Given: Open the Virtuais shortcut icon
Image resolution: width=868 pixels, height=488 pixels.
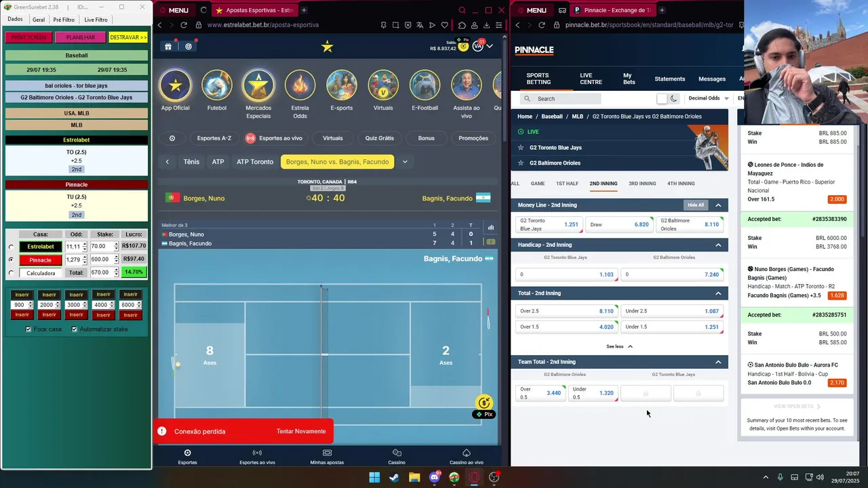Looking at the screenshot, I should pyautogui.click(x=383, y=85).
